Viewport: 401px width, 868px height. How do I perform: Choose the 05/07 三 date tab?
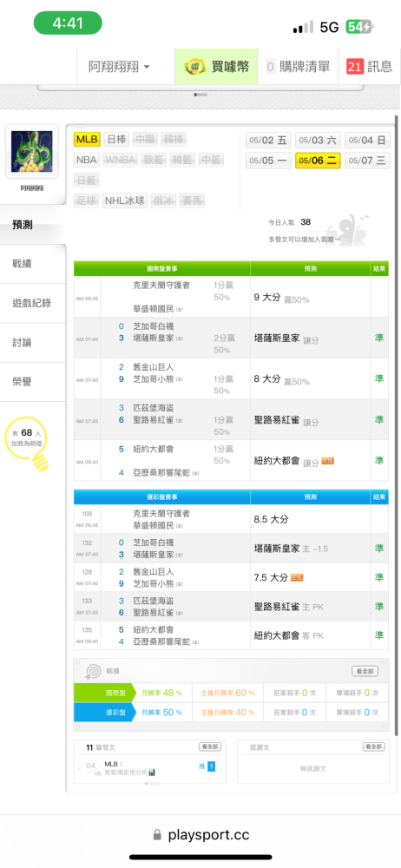pyautogui.click(x=367, y=161)
